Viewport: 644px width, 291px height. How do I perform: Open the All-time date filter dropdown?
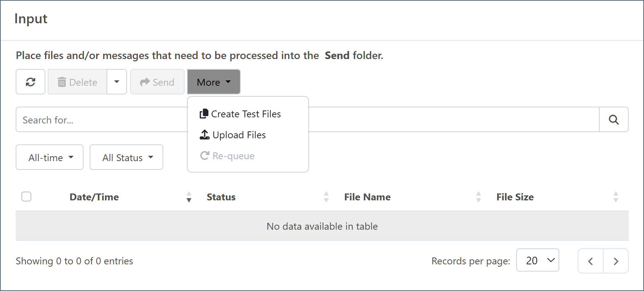[50, 157]
